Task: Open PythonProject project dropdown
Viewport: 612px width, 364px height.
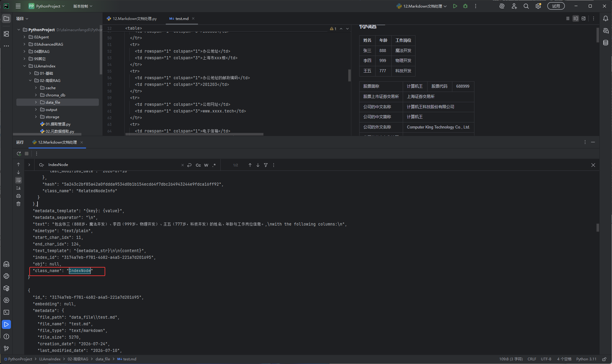Action: (x=47, y=6)
